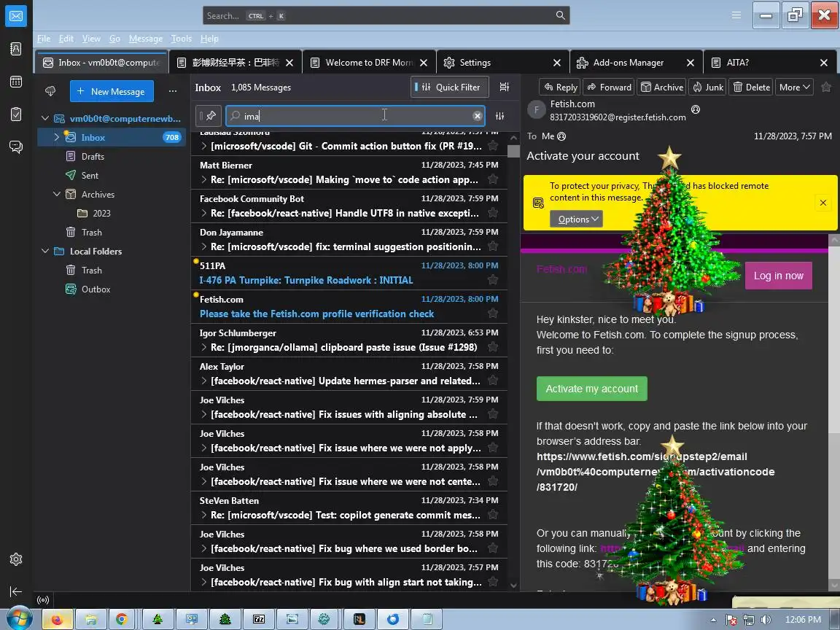Expand the Matt Bierner message thread
Screen dimensions: 840x630
pyautogui.click(x=203, y=179)
